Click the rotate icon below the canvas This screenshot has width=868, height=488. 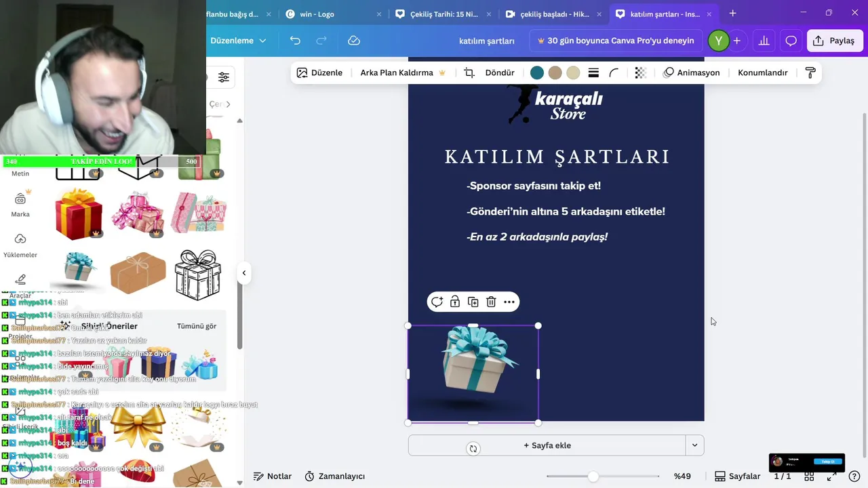coord(473,448)
